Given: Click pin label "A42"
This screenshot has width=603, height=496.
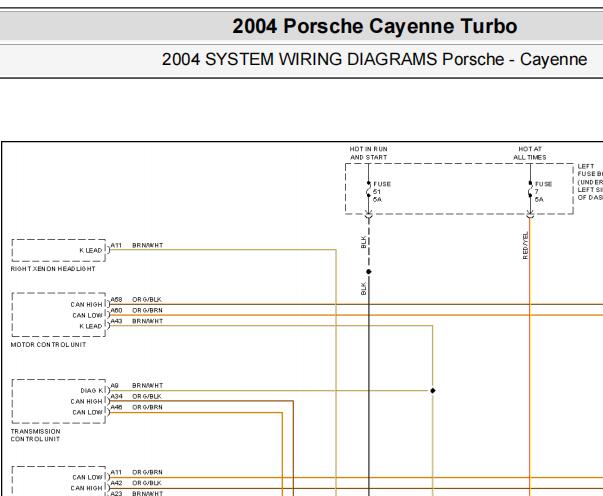Looking at the screenshot, I should click(117, 483).
